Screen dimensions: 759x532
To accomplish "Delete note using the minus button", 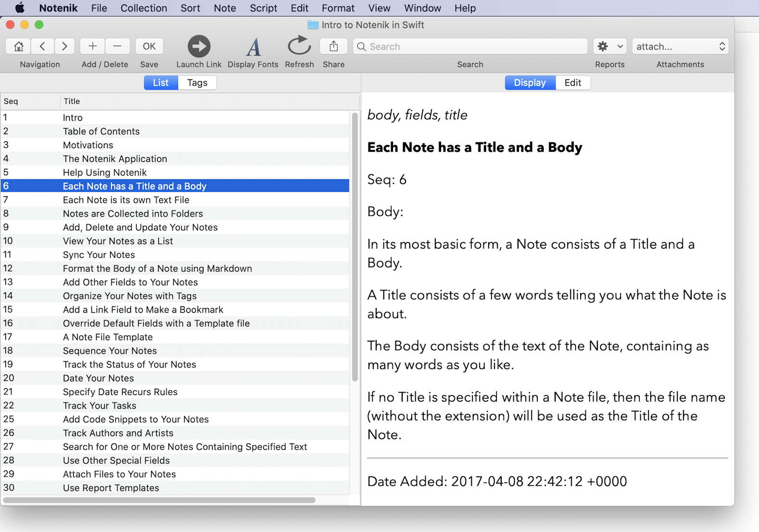I will click(117, 46).
